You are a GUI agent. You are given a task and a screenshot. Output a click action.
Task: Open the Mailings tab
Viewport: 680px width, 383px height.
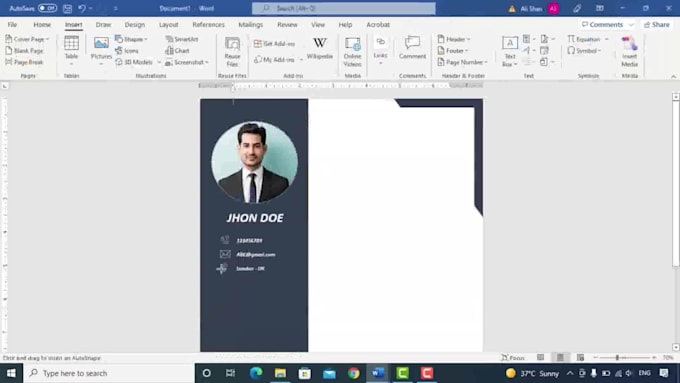click(250, 25)
